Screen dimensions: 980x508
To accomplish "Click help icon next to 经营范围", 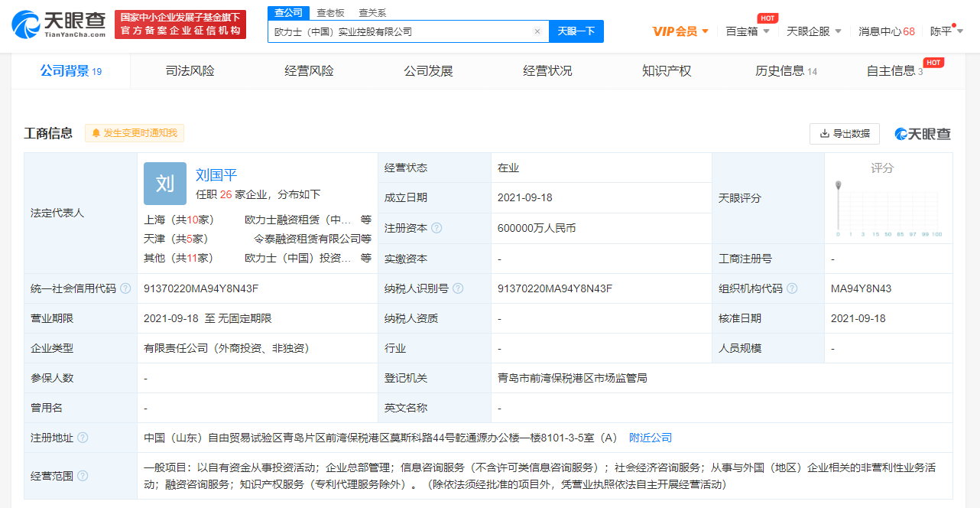I will coord(83,476).
